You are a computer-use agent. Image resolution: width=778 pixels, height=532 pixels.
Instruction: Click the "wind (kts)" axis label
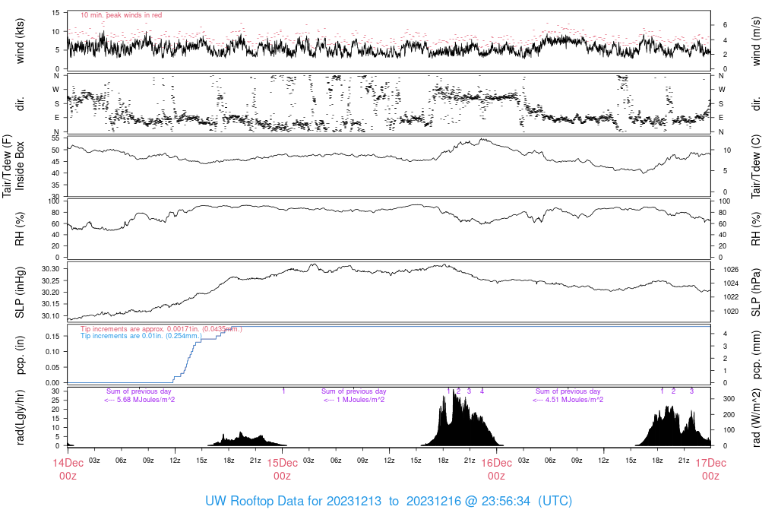tap(21, 41)
